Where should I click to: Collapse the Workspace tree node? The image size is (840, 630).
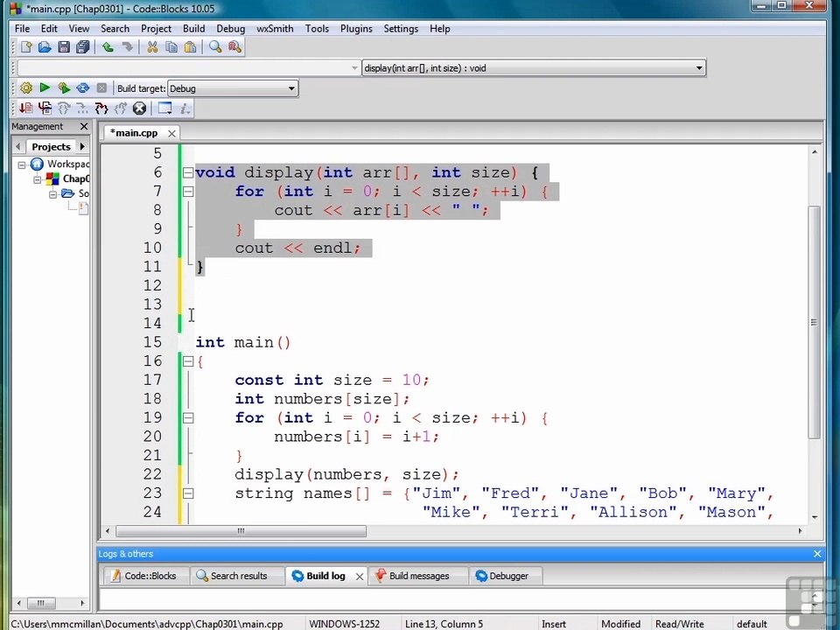(x=22, y=164)
